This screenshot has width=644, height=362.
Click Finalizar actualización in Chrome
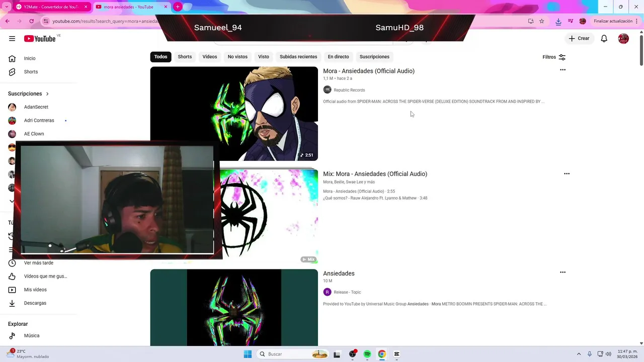613,21
